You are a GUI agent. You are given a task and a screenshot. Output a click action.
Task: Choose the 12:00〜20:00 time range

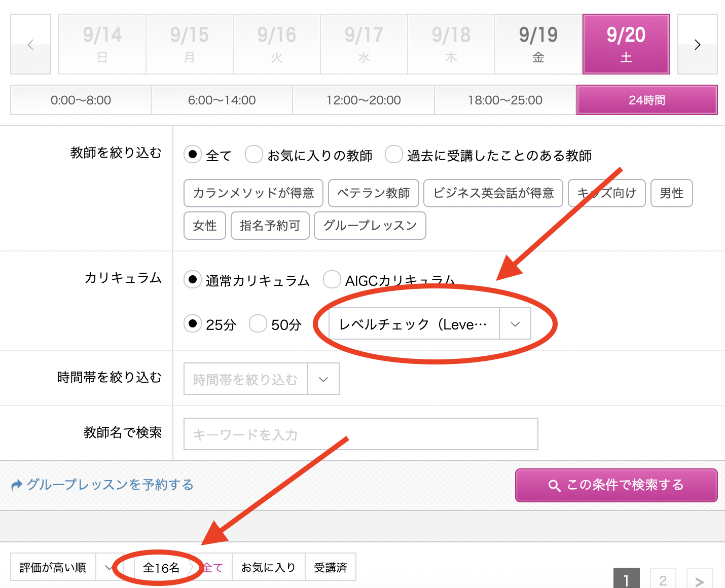364,100
